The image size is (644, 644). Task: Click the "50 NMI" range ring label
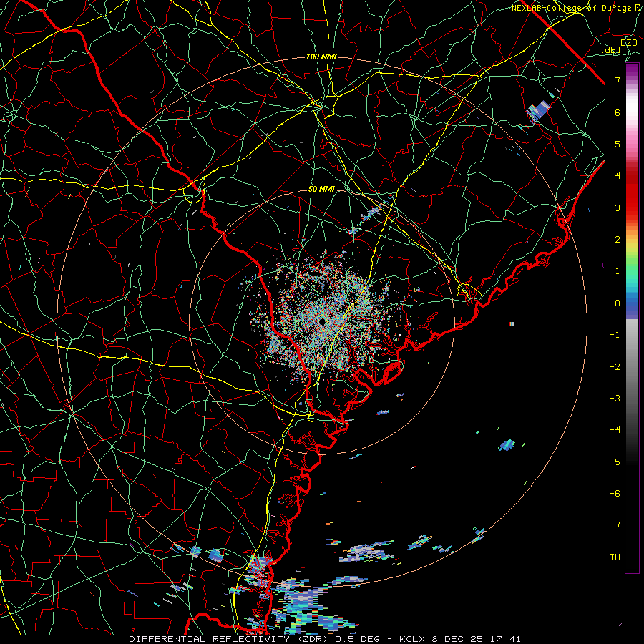click(321, 190)
